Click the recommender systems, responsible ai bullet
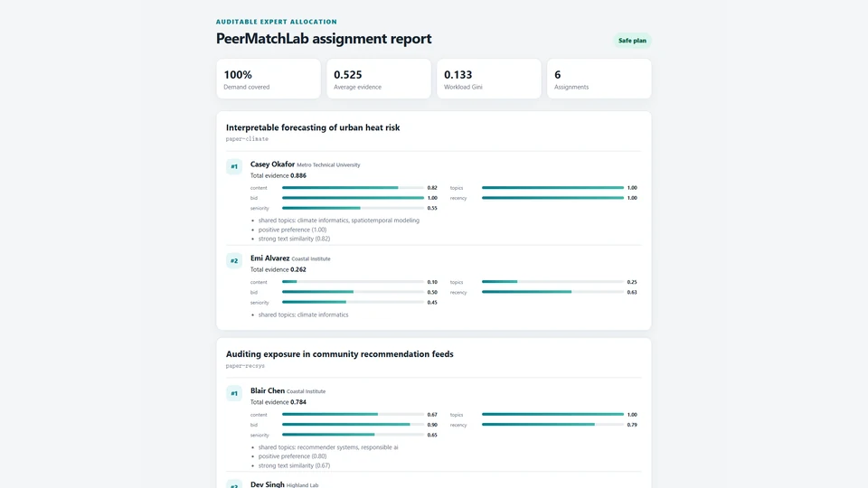 click(x=328, y=447)
